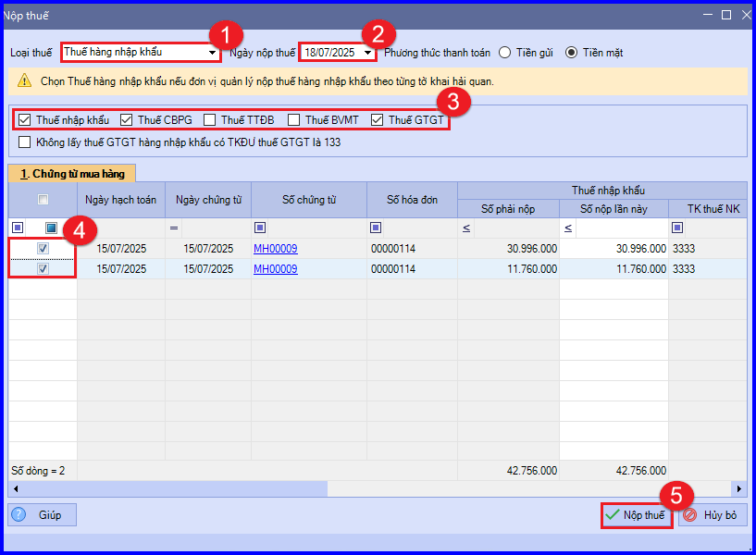This screenshot has width=756, height=555.
Task: Click the first filter icon in checkbox column
Action: [18, 228]
